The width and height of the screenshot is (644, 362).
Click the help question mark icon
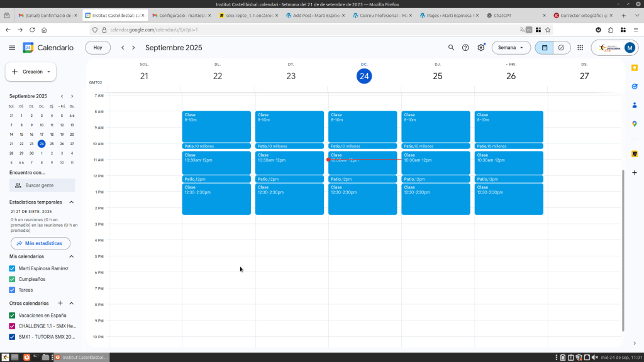[466, 48]
